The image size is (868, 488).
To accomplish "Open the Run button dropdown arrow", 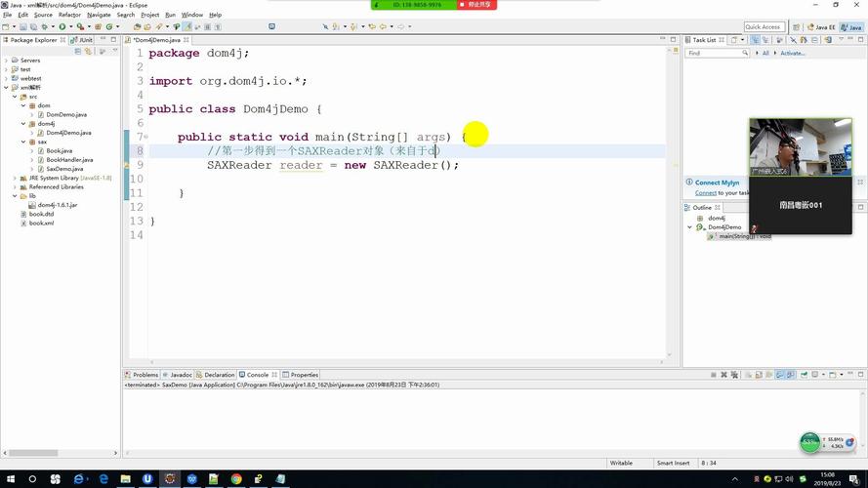I will (71, 26).
